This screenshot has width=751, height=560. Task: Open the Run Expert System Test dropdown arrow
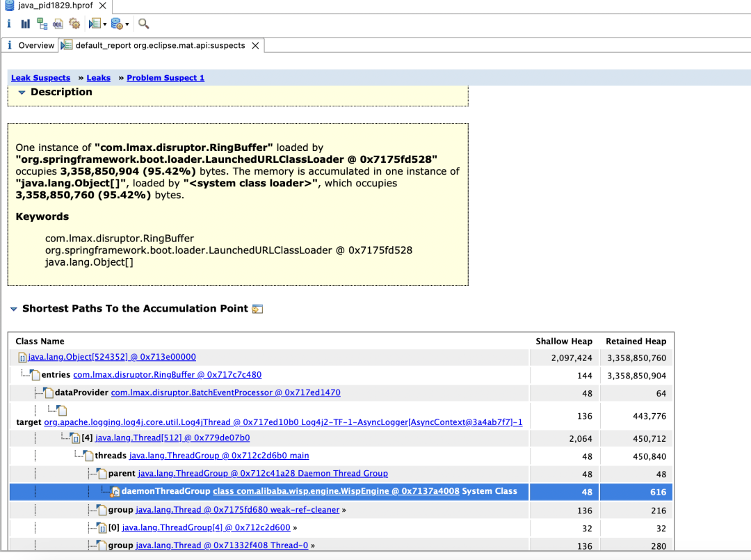click(x=105, y=24)
